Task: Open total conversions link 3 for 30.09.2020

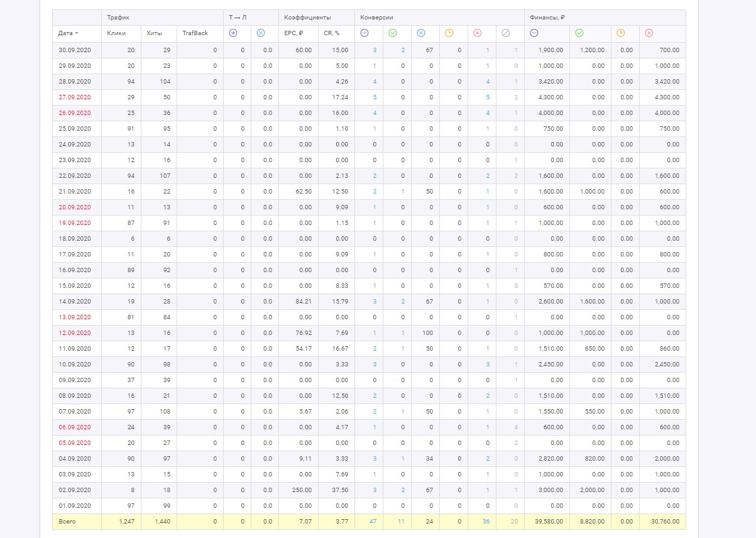Action: (375, 50)
